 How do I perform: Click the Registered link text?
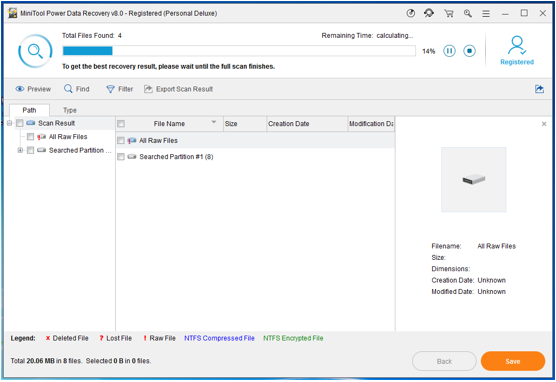(517, 62)
